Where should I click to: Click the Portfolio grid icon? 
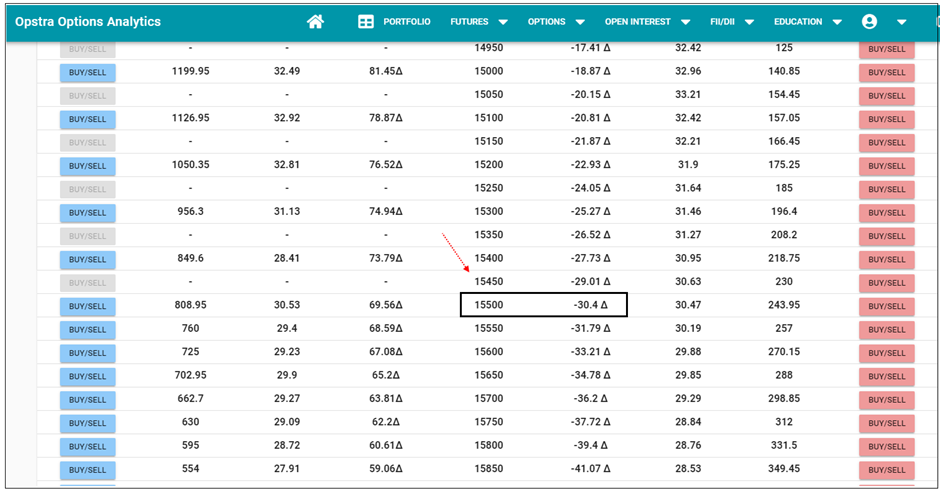366,22
